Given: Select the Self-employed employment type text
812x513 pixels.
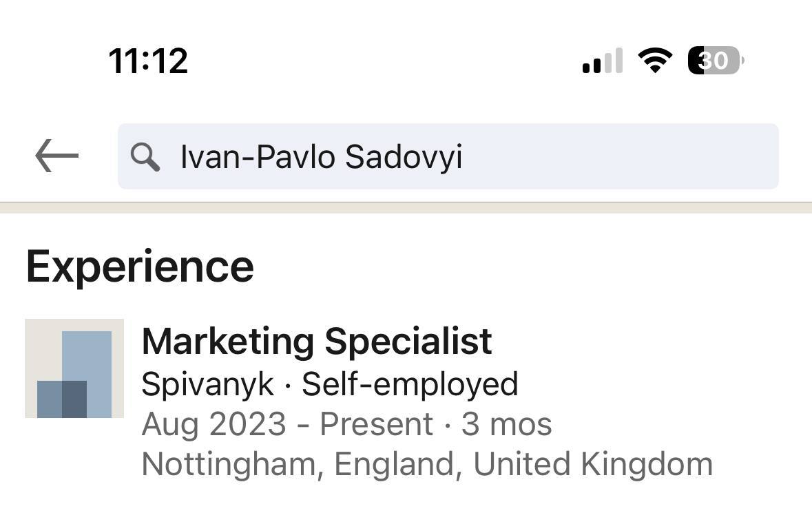Looking at the screenshot, I should click(410, 384).
